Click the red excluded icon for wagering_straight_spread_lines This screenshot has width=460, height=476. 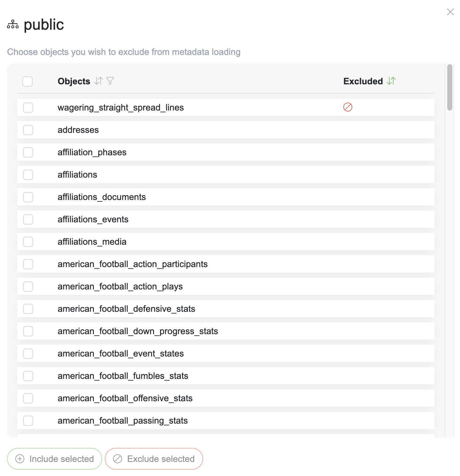point(348,107)
